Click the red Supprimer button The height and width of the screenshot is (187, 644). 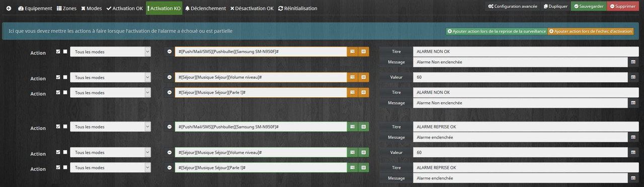(x=622, y=6)
